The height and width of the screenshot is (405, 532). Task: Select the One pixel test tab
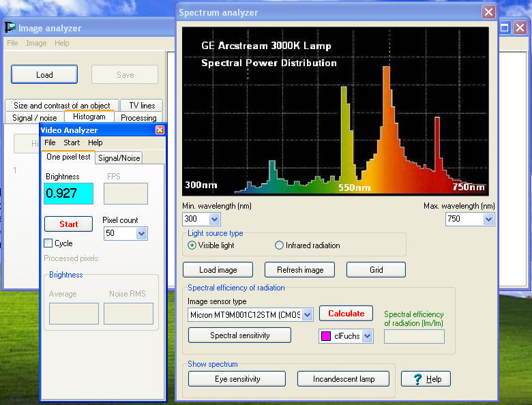click(68, 157)
